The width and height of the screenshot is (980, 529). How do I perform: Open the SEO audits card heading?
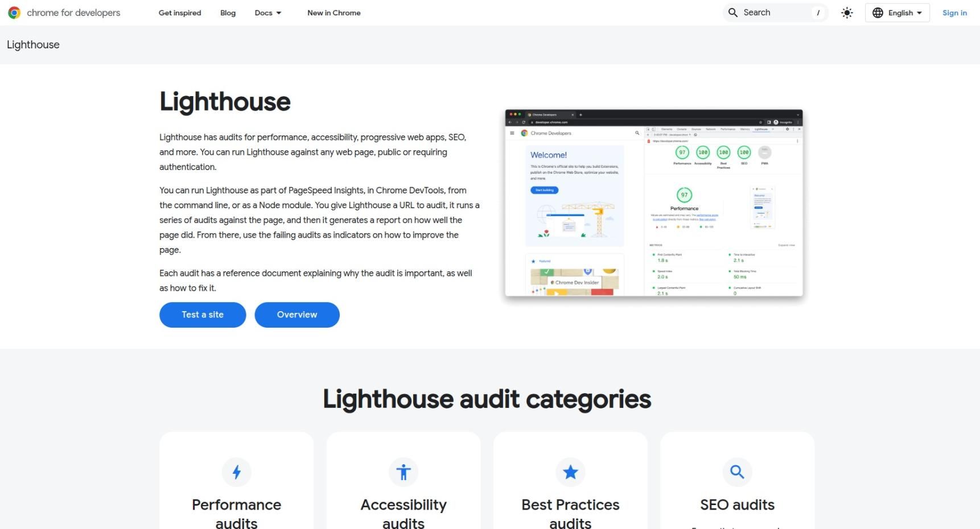click(737, 505)
